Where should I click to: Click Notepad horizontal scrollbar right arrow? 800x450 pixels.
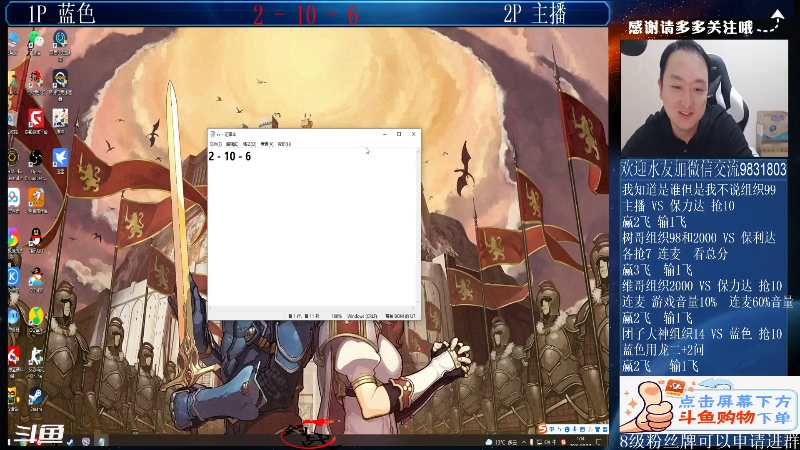[x=413, y=309]
